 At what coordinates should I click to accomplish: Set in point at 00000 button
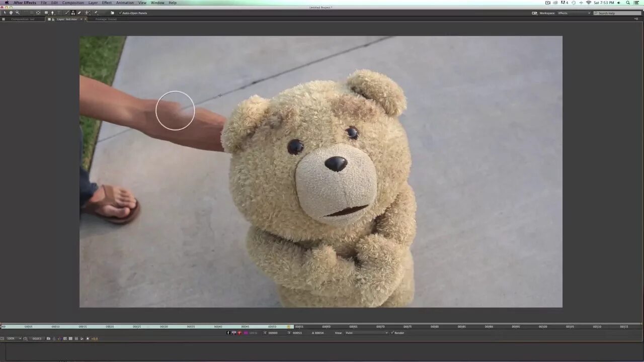point(265,333)
